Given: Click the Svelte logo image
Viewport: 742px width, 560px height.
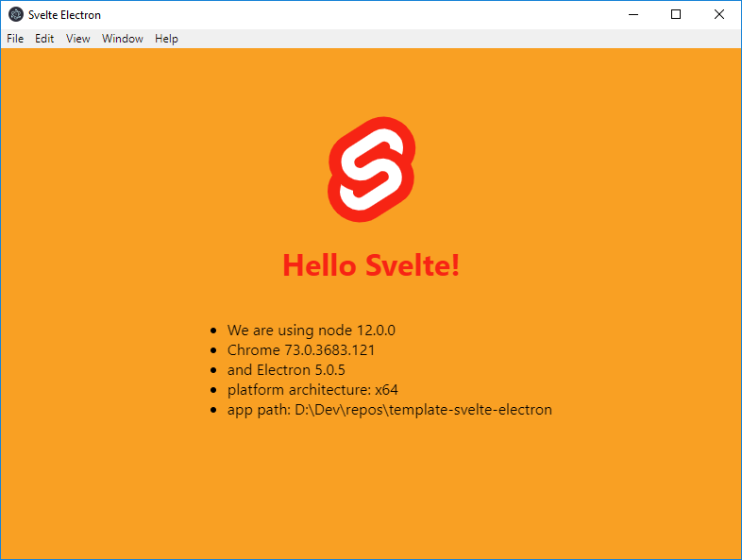Looking at the screenshot, I should (x=372, y=169).
